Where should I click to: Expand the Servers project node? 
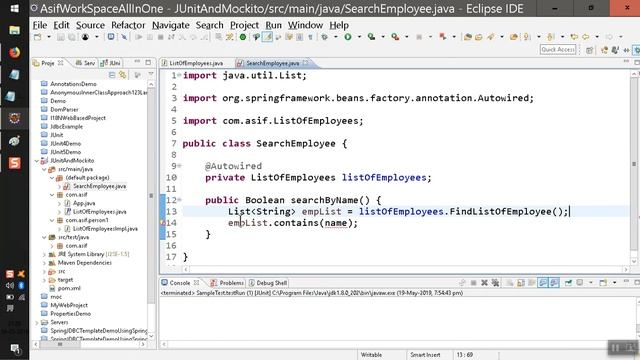pyautogui.click(x=37, y=322)
